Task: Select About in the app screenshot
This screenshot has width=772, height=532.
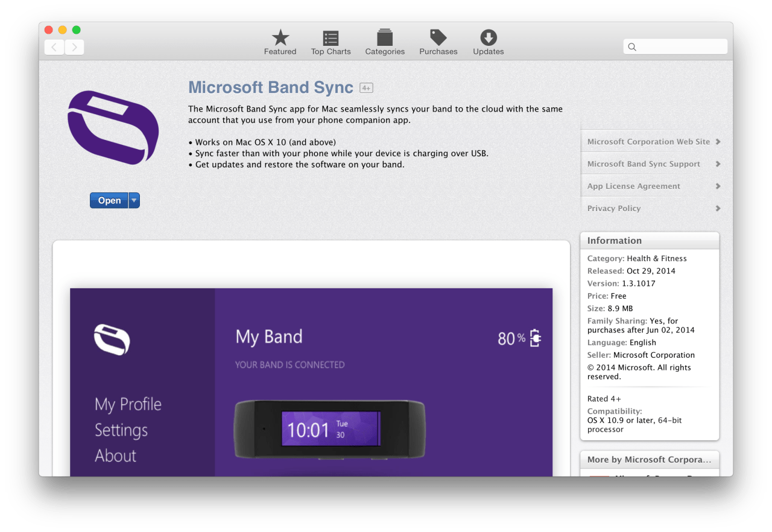Action: pos(115,455)
